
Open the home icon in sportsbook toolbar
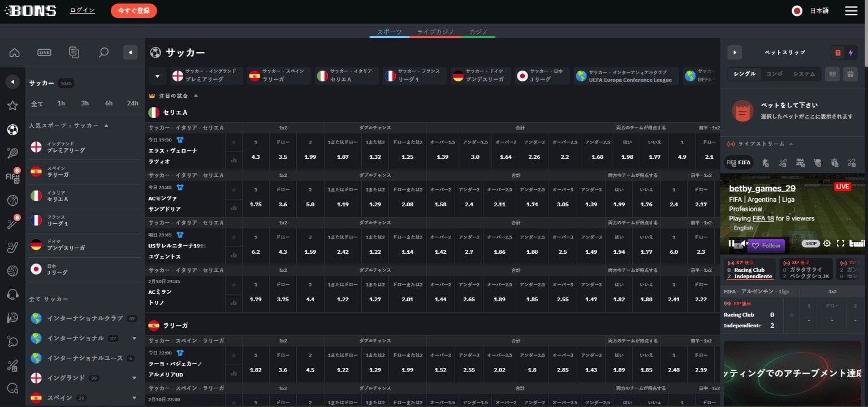tap(15, 53)
